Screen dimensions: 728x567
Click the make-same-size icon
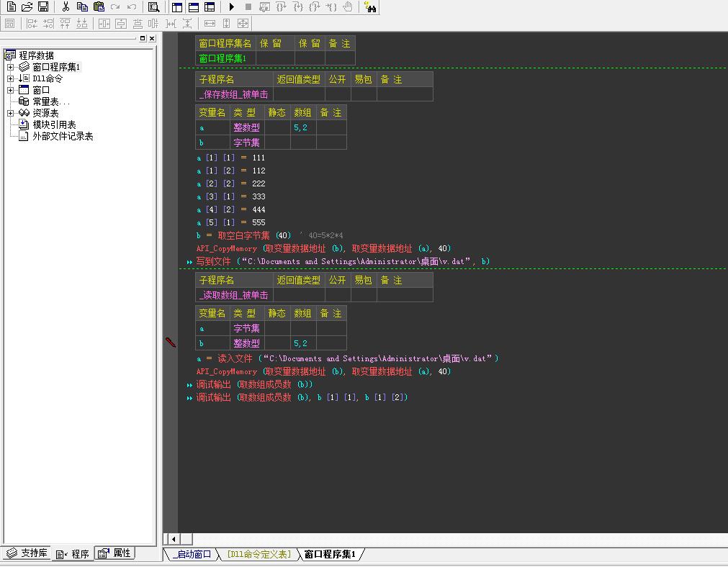click(x=243, y=23)
